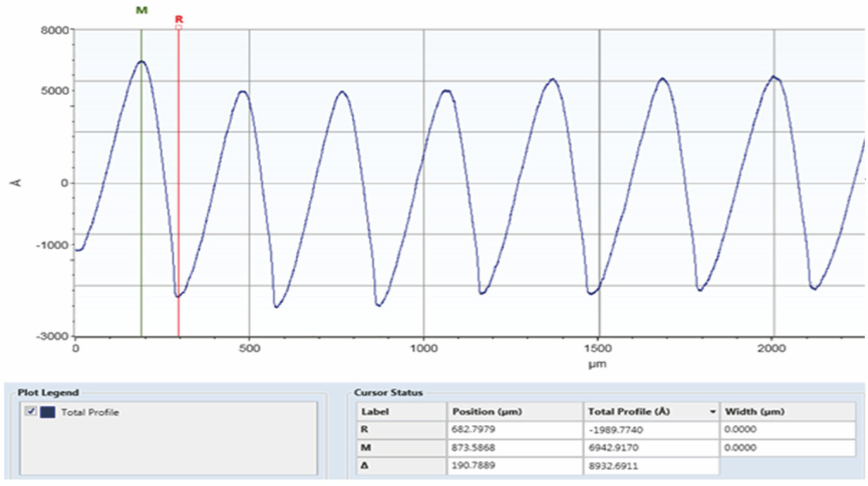Image resolution: width=868 pixels, height=486 pixels.
Task: Select the Total Profile legend label
Action: click(90, 412)
